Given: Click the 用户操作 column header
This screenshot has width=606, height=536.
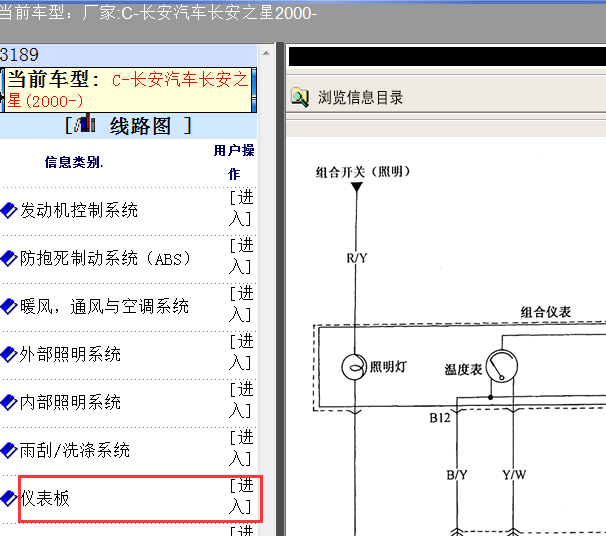Looking at the screenshot, I should (234, 162).
